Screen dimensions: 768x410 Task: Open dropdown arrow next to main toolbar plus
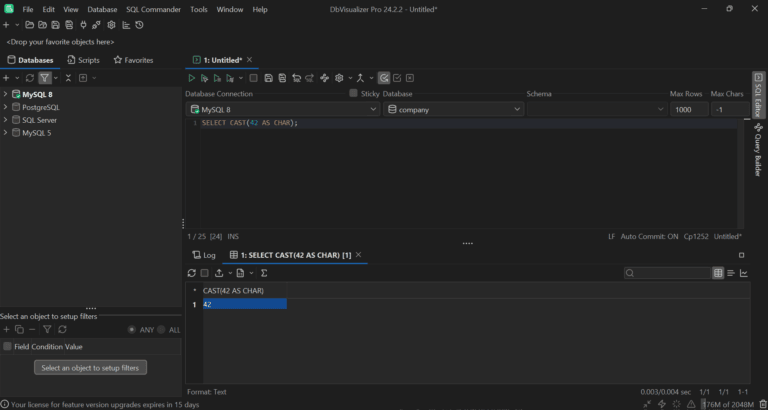click(x=17, y=25)
